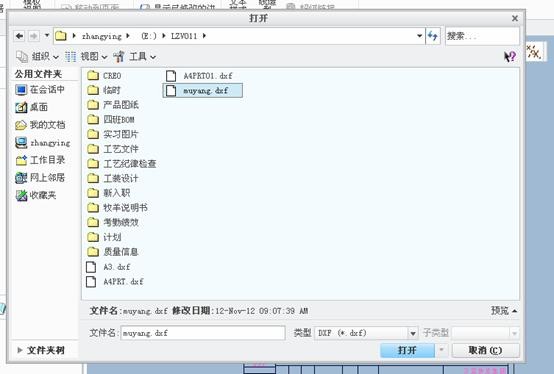554x374 pixels.
Task: Select the A3.dxf file
Action: click(x=108, y=267)
